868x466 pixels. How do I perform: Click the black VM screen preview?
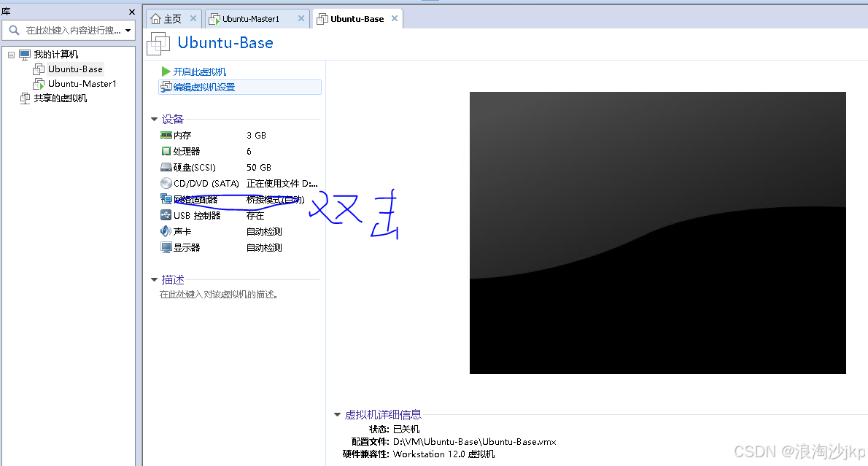click(x=658, y=233)
